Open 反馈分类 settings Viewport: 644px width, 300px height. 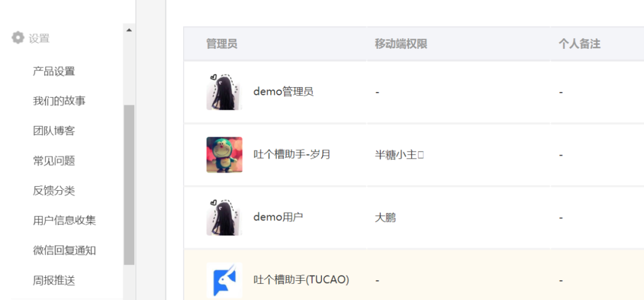(54, 191)
